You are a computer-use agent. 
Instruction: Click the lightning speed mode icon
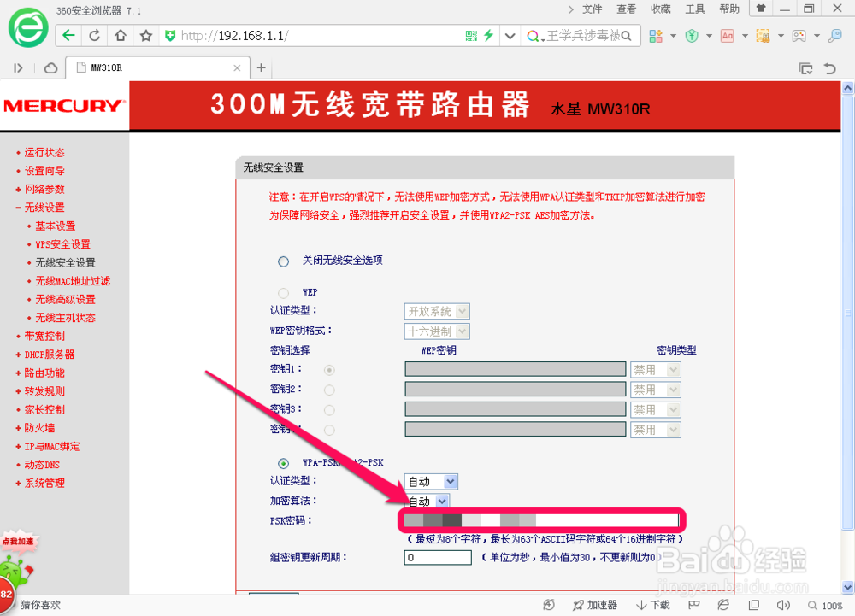pos(488,36)
